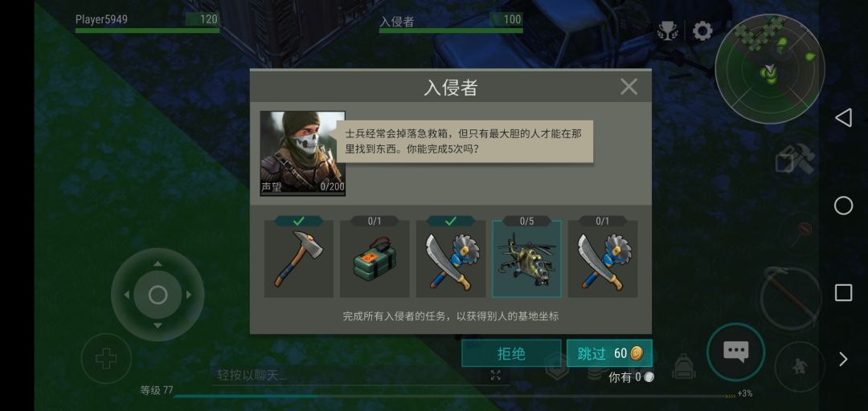Viewport: 868px width, 411px height.
Task: Open the settings gear icon
Action: pyautogui.click(x=702, y=31)
